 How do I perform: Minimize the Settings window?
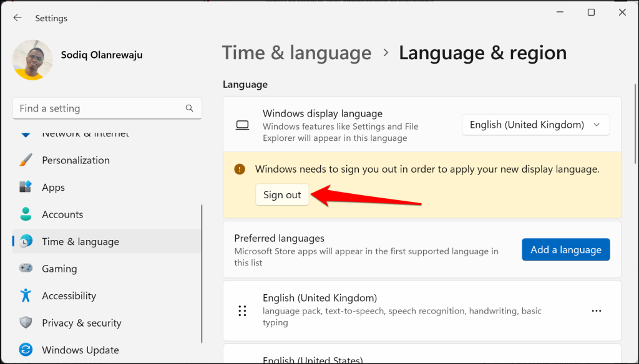tap(560, 12)
